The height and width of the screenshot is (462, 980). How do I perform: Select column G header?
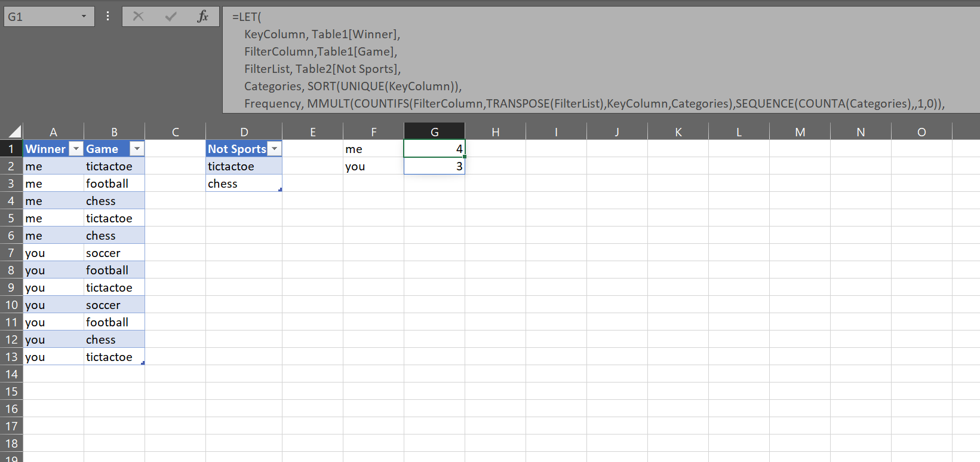434,131
